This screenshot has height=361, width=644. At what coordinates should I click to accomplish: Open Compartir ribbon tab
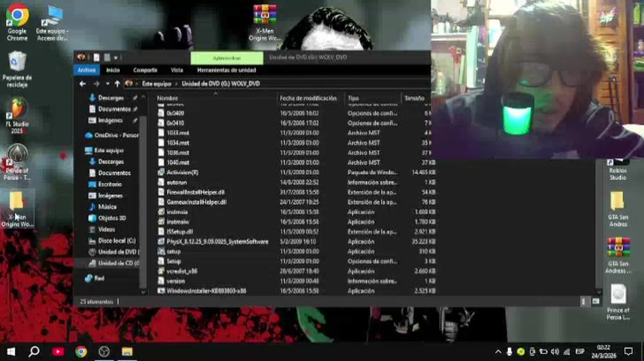point(145,70)
